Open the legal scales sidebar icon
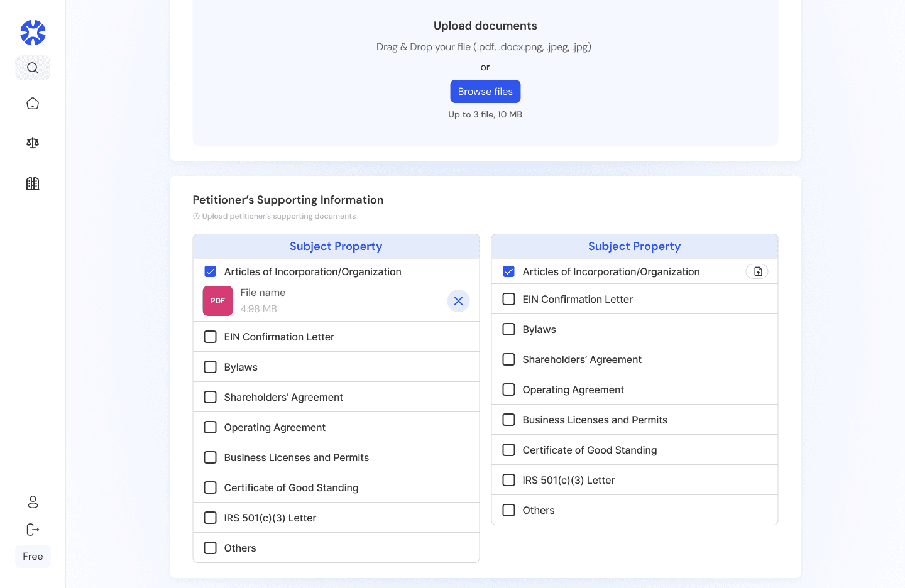905x588 pixels. pyautogui.click(x=33, y=143)
